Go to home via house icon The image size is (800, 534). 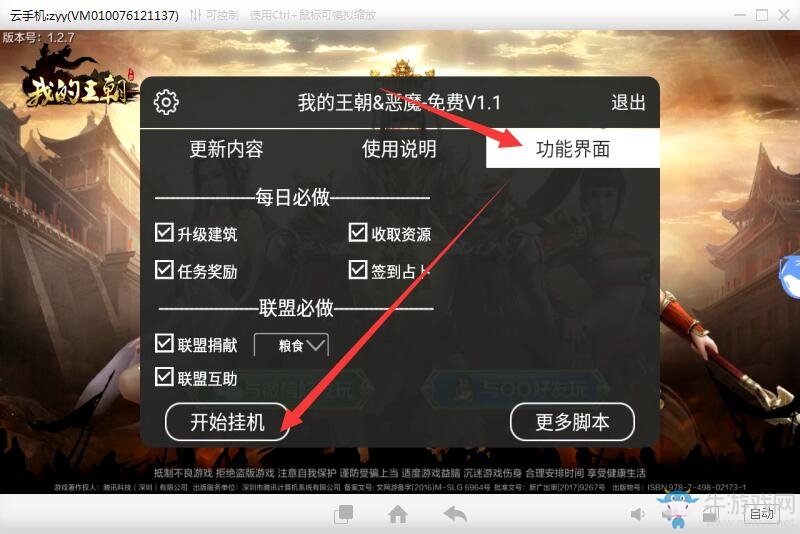pyautogui.click(x=398, y=514)
